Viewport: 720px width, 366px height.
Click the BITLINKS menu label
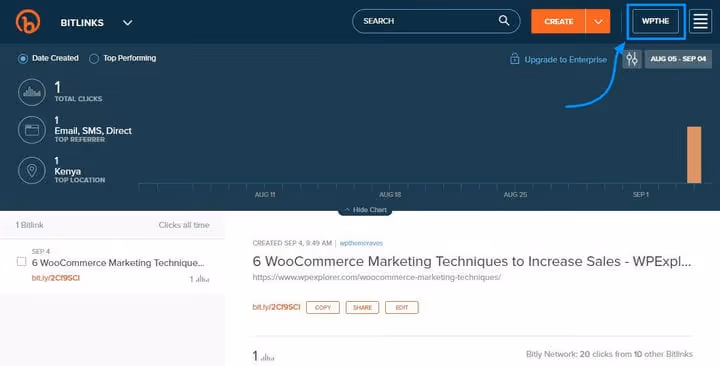[82, 23]
